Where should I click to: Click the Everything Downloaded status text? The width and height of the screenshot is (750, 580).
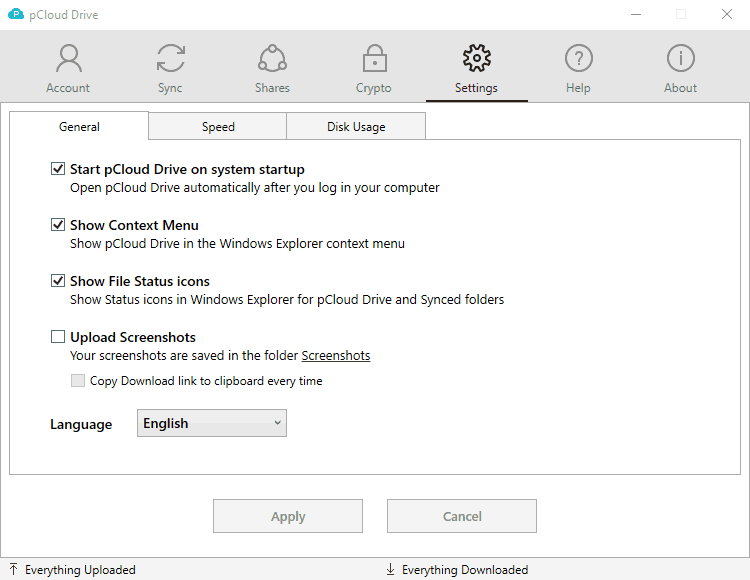tap(465, 569)
